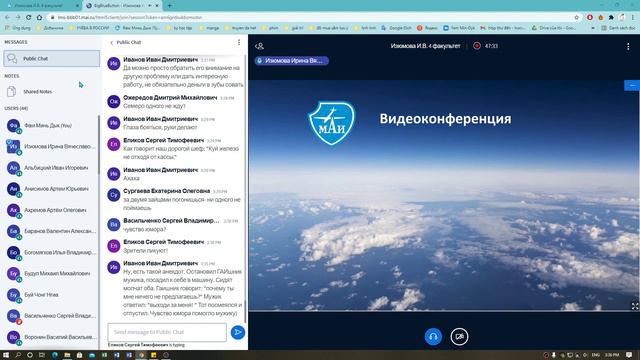Select user Буй Чонг Нгиа
Viewport: 640px width, 360px height.
tap(50, 295)
